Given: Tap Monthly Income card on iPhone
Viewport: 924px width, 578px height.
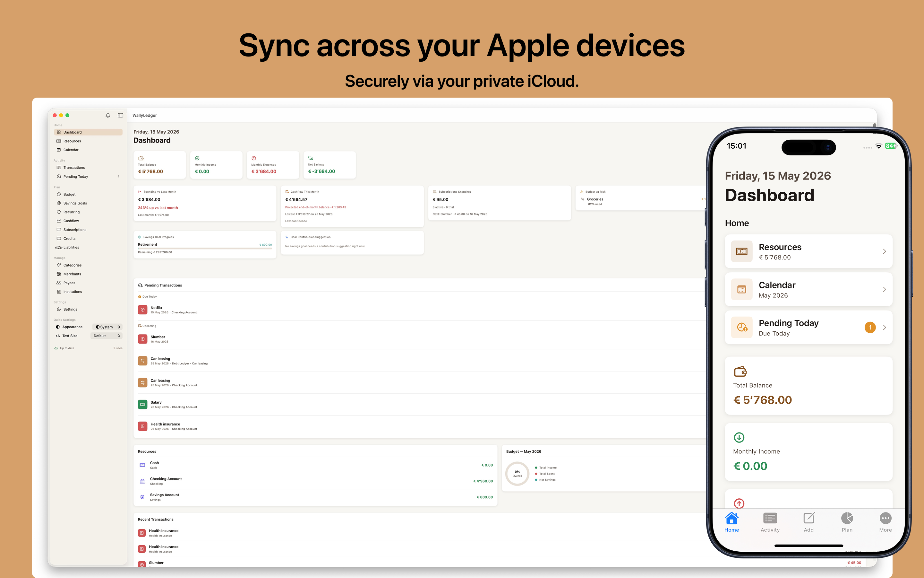Looking at the screenshot, I should click(x=808, y=452).
